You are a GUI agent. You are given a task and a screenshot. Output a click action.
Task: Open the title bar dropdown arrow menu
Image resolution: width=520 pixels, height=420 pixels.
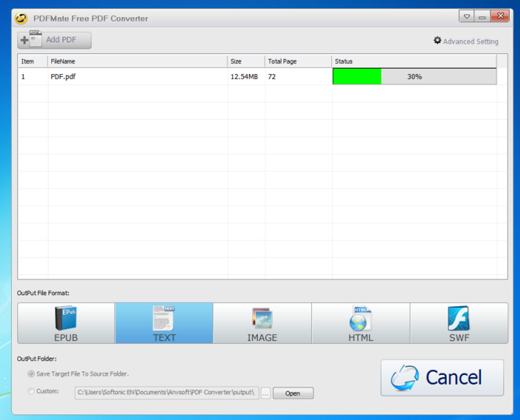point(466,16)
